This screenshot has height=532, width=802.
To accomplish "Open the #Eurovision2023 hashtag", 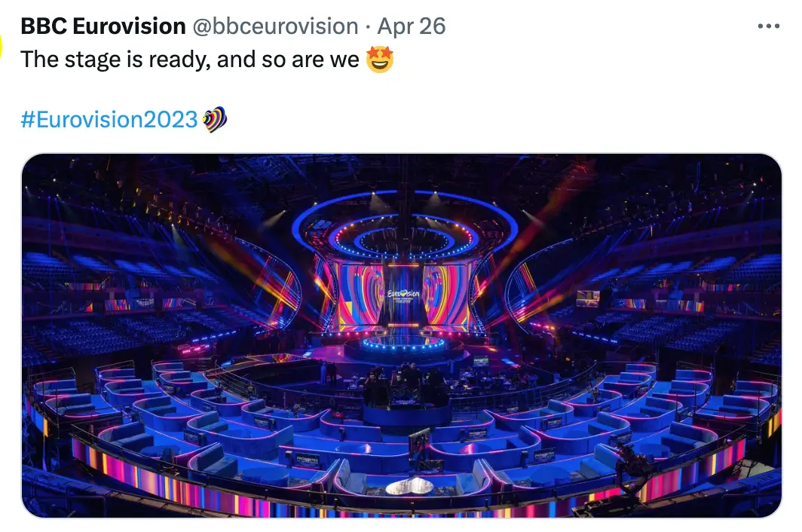I will (x=109, y=119).
